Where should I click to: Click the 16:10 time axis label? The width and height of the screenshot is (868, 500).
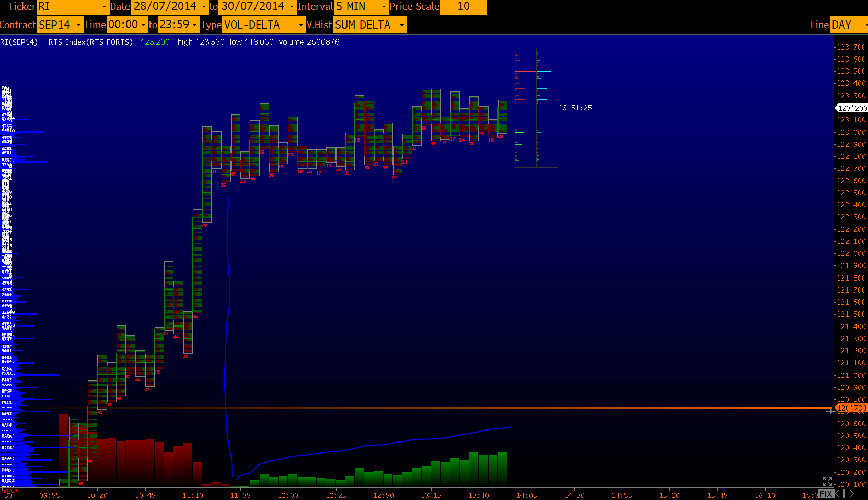(765, 495)
